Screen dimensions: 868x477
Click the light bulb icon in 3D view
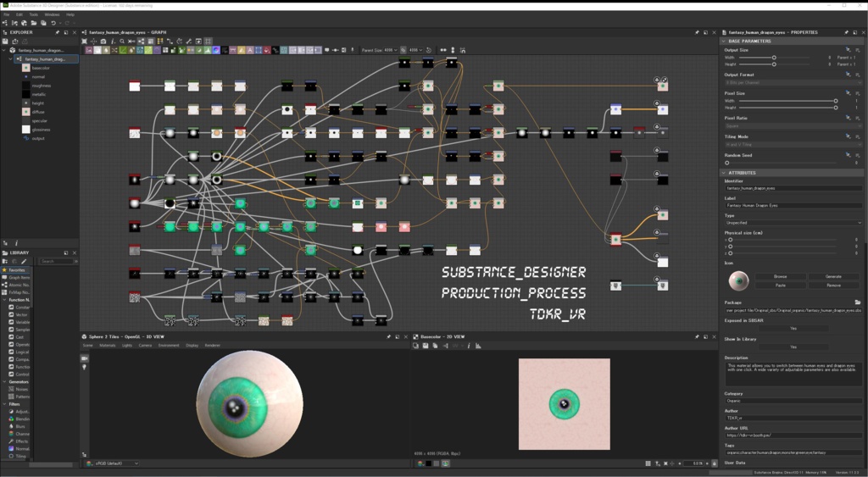(84, 367)
